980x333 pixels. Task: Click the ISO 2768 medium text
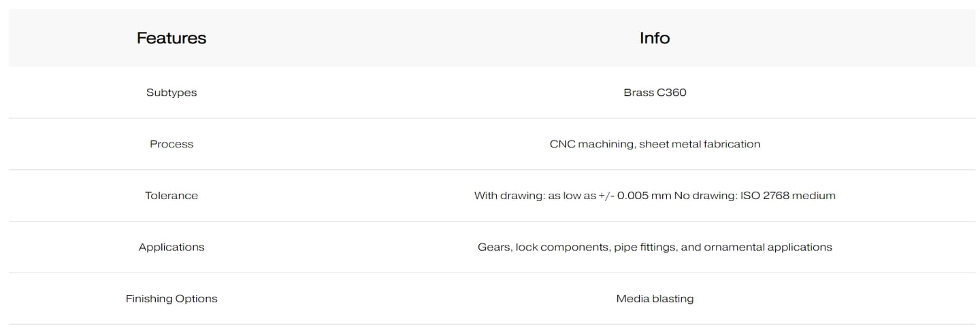(x=788, y=196)
